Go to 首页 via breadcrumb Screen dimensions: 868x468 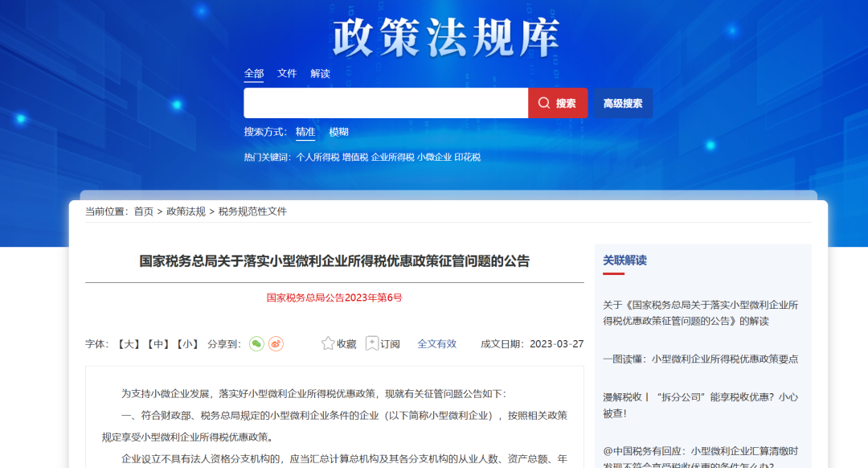pyautogui.click(x=142, y=211)
